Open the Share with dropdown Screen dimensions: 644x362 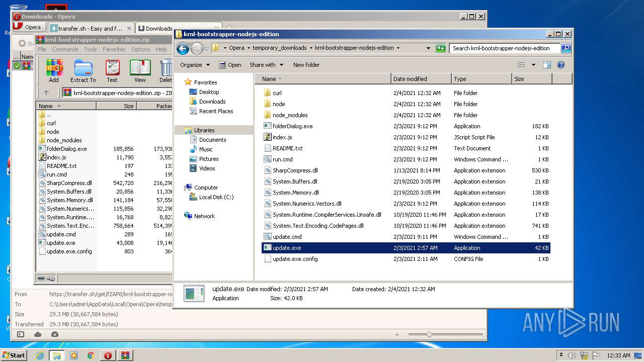point(266,65)
